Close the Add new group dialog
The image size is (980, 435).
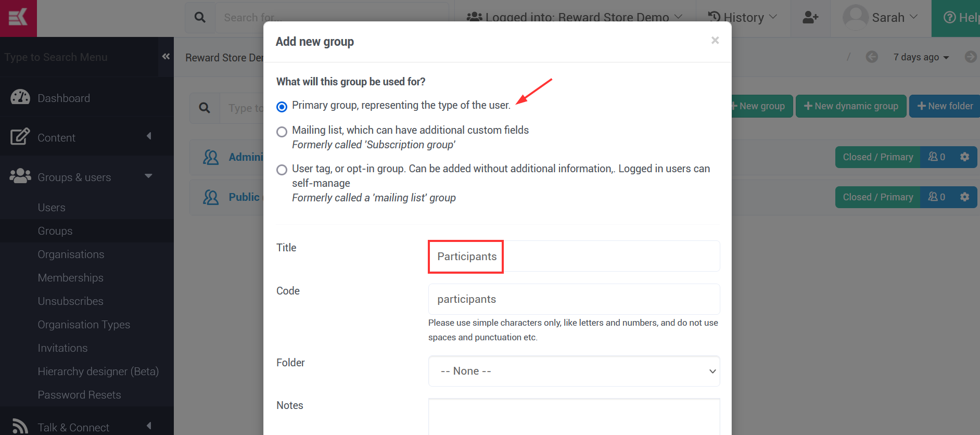[x=715, y=41]
